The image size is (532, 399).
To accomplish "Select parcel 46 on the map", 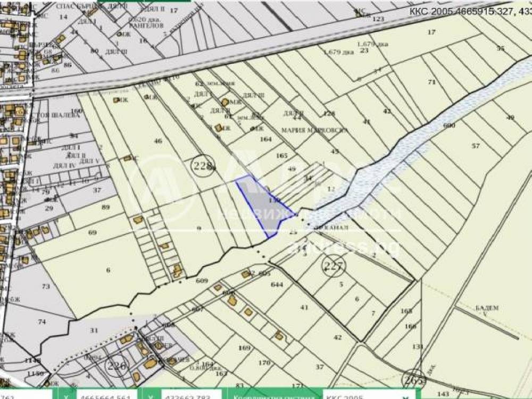I will [157, 141].
